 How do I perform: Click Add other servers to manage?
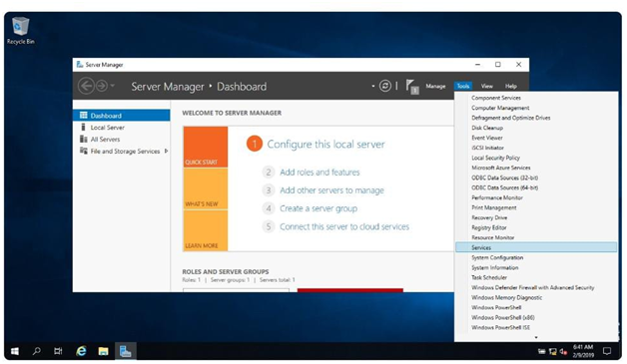(x=331, y=190)
